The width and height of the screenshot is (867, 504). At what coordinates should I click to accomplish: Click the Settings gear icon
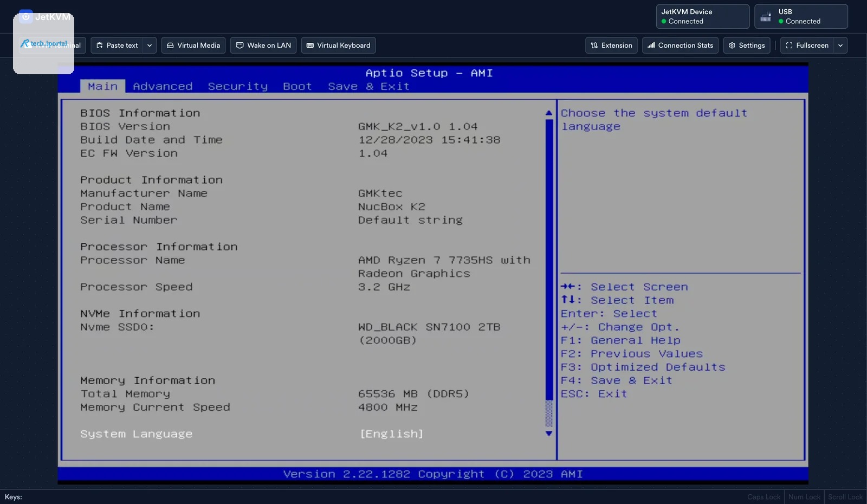click(732, 46)
